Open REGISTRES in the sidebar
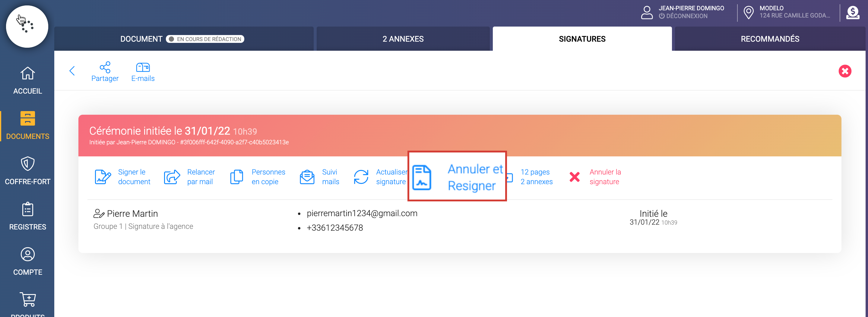 [28, 216]
